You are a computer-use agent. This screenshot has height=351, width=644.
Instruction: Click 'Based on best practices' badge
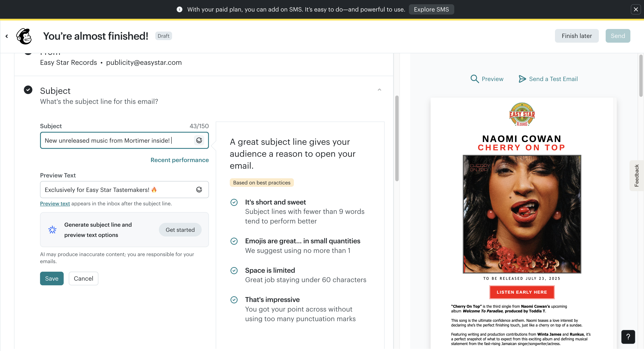point(262,183)
